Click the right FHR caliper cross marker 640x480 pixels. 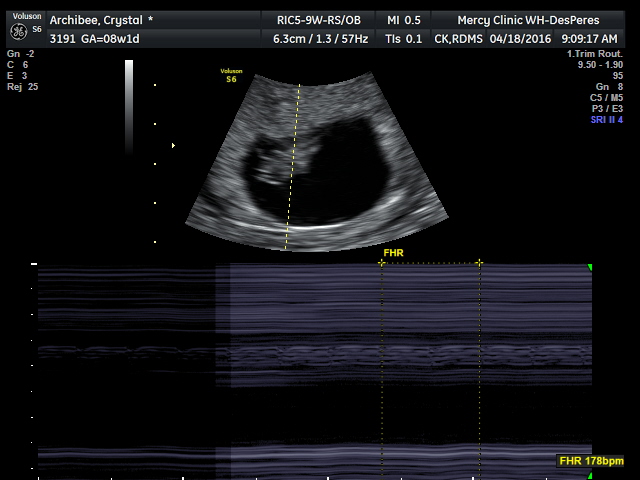[480, 263]
